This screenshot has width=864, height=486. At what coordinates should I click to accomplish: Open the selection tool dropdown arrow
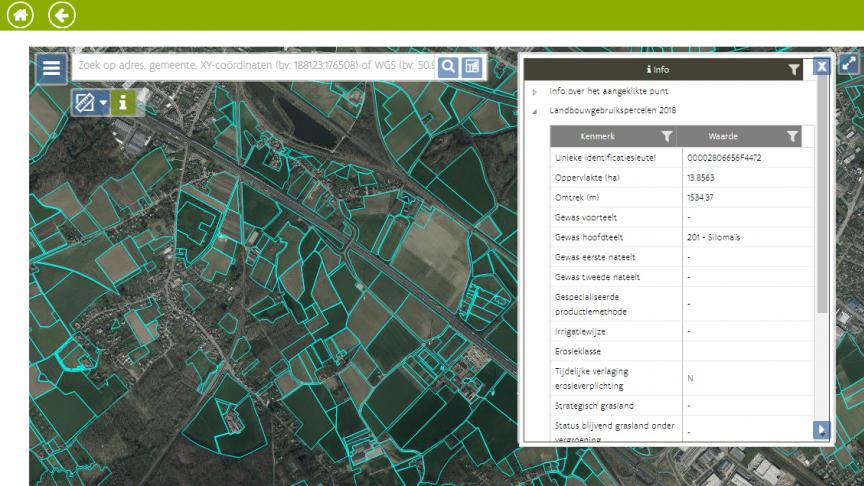[102, 102]
